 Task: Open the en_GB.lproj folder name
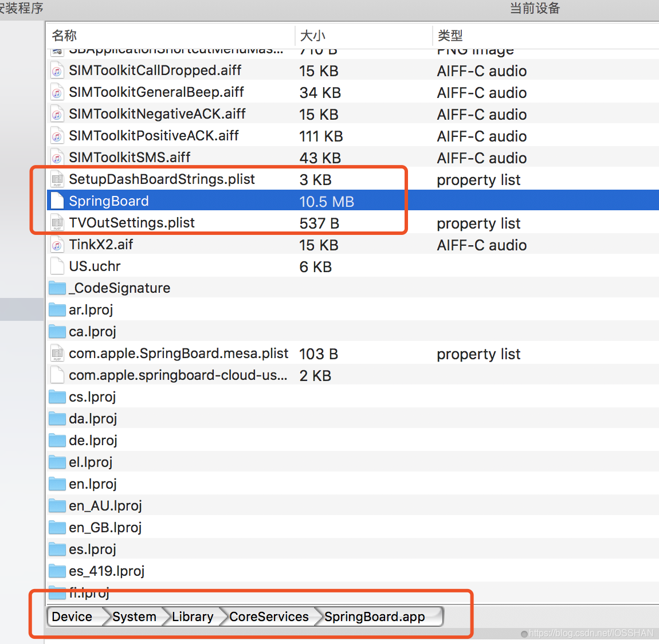coord(105,528)
